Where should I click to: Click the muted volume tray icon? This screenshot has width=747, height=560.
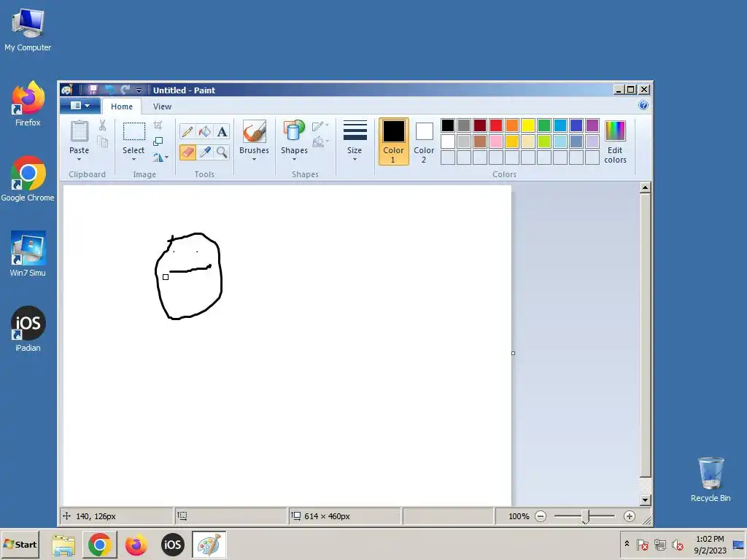pyautogui.click(x=678, y=544)
